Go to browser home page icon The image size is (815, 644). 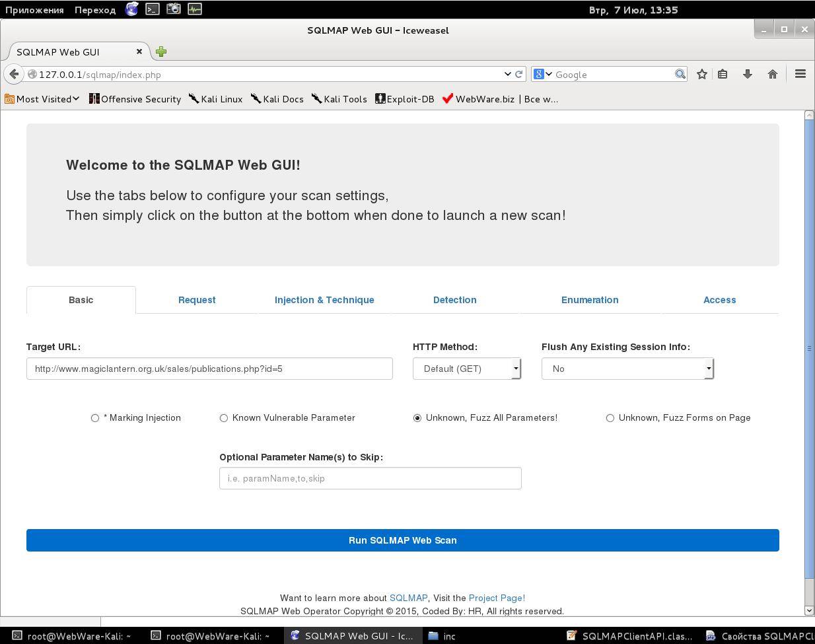[x=772, y=74]
